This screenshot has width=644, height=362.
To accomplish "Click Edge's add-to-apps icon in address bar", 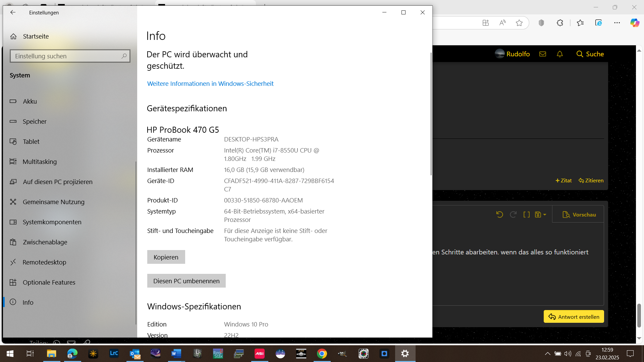I will click(486, 23).
